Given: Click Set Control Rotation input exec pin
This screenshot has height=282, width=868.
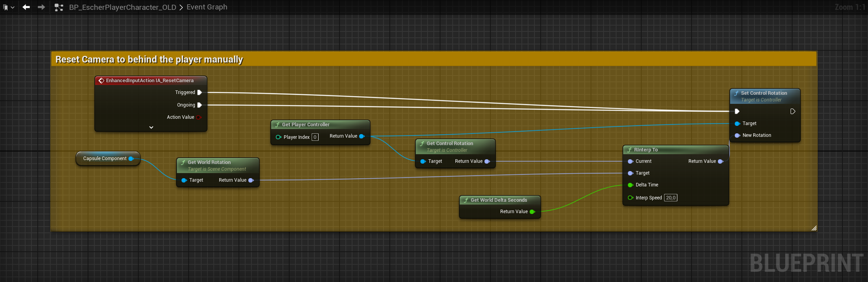Looking at the screenshot, I should (737, 111).
